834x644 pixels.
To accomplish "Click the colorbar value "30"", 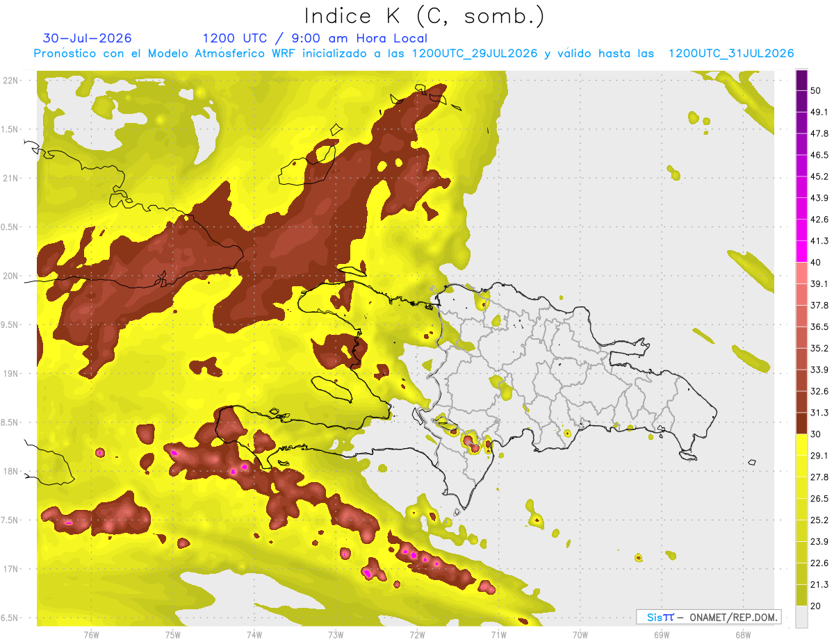I will click(816, 434).
